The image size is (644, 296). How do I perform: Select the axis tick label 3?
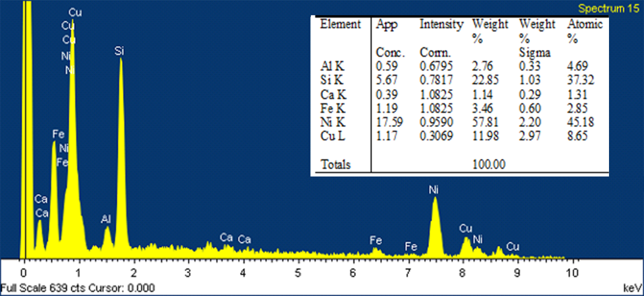pyautogui.click(x=188, y=274)
